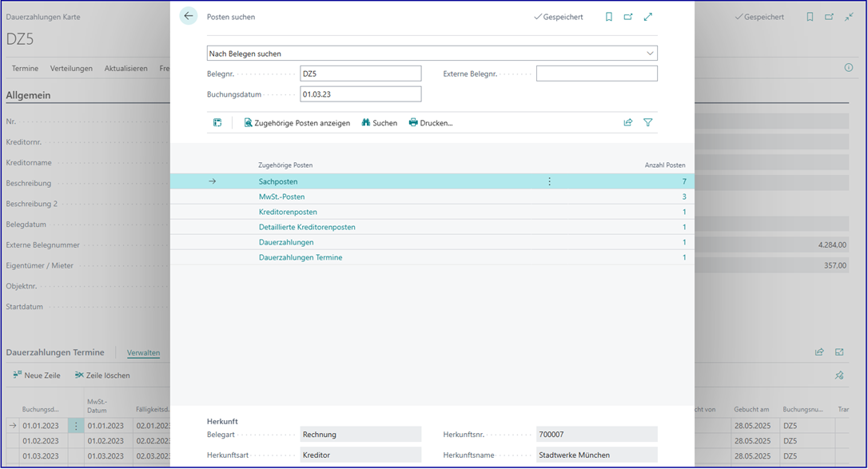
Task: Open the Sachposten row options menu
Action: coord(549,181)
